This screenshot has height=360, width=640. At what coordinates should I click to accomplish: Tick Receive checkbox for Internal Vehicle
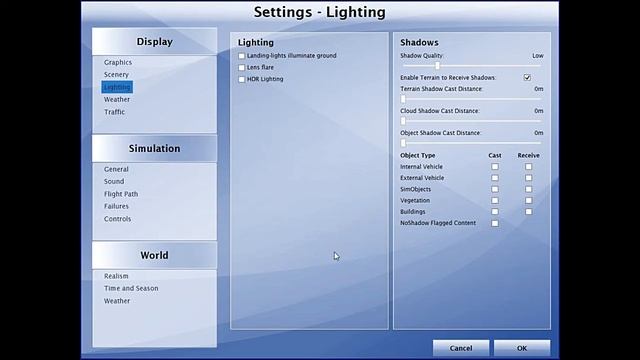coord(529,167)
